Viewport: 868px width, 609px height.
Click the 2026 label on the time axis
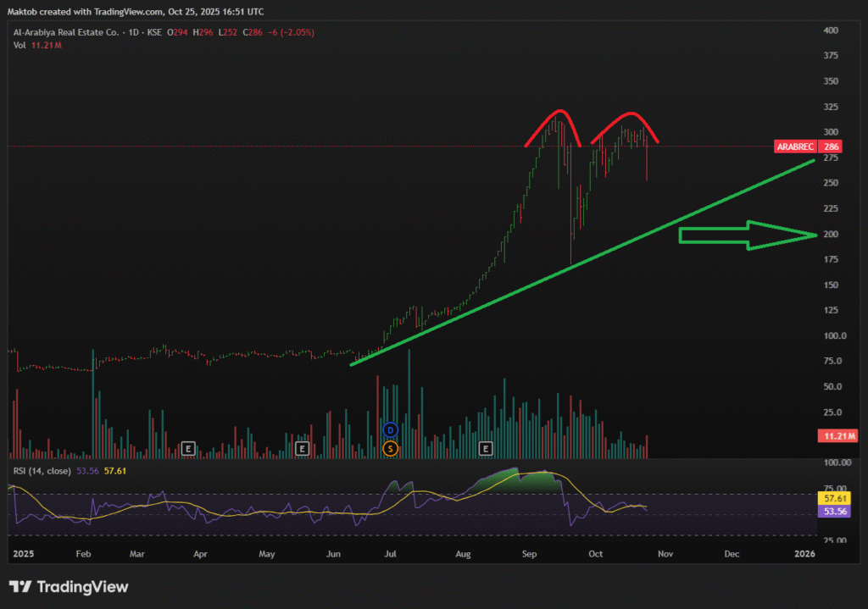pyautogui.click(x=804, y=553)
